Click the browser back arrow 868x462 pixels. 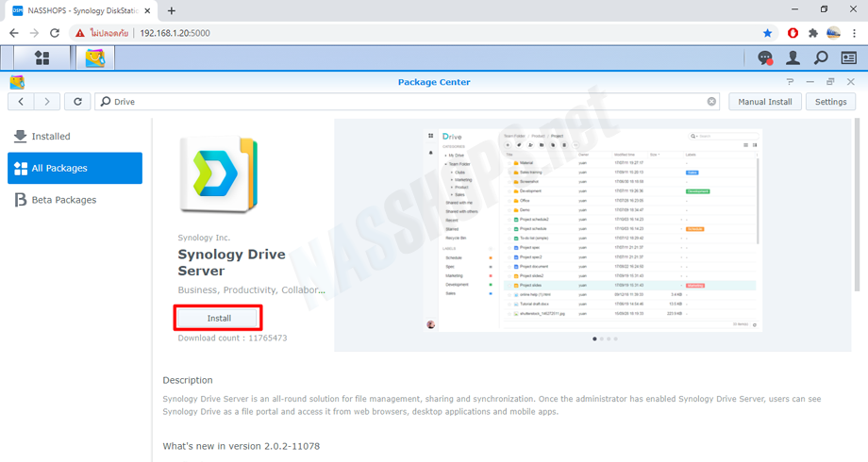(14, 33)
